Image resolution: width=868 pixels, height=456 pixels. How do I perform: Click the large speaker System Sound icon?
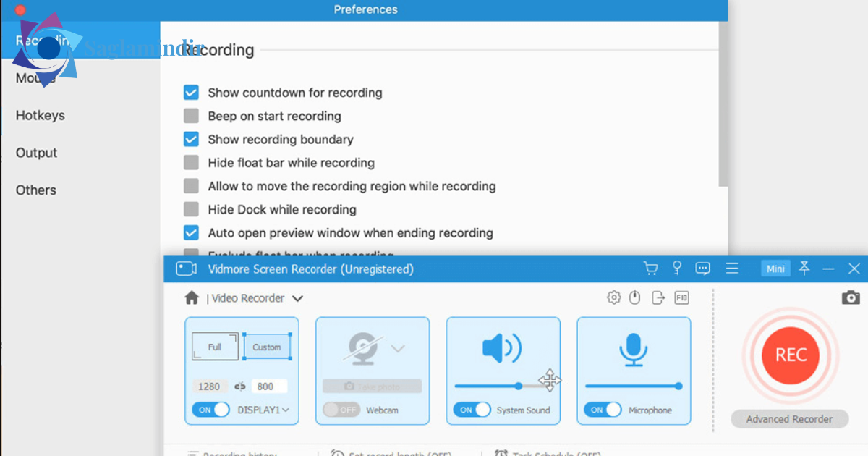coord(502,349)
